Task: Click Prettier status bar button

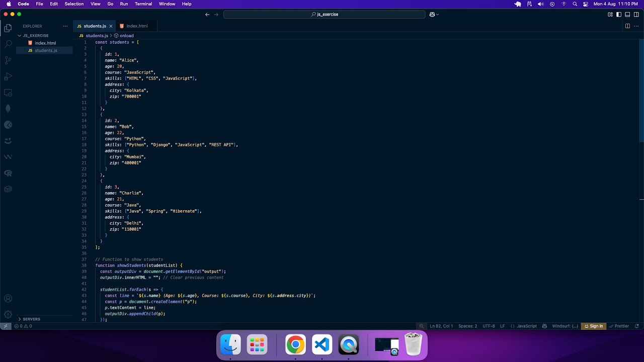Action: tap(619, 326)
